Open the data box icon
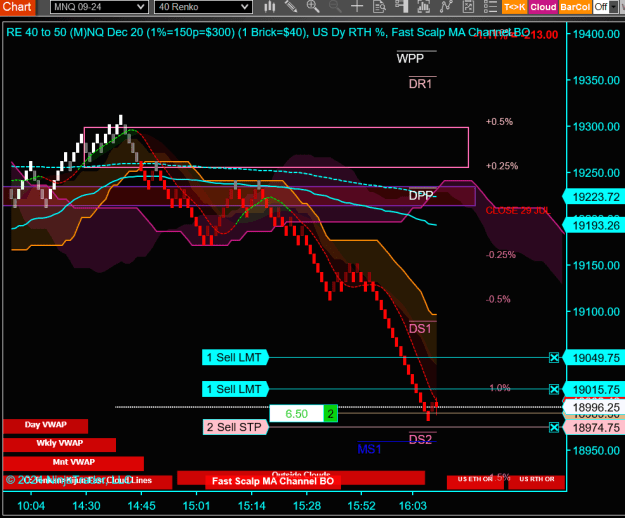This screenshot has height=518, width=625. (x=379, y=6)
